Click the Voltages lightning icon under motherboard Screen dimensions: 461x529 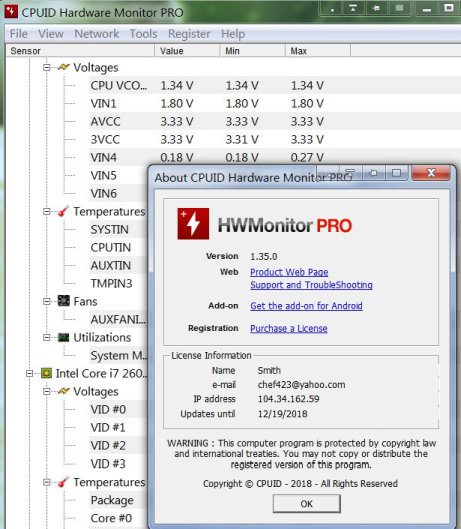pos(63,67)
